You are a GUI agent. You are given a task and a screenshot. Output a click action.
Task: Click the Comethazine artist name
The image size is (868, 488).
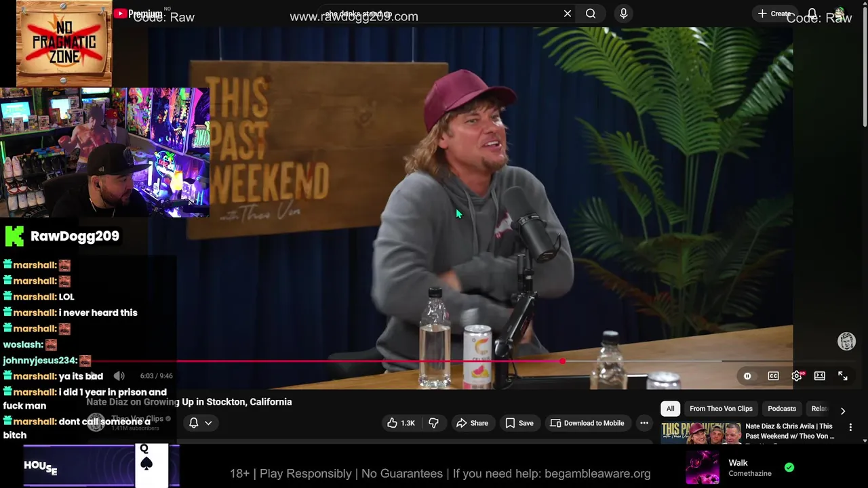pyautogui.click(x=750, y=474)
